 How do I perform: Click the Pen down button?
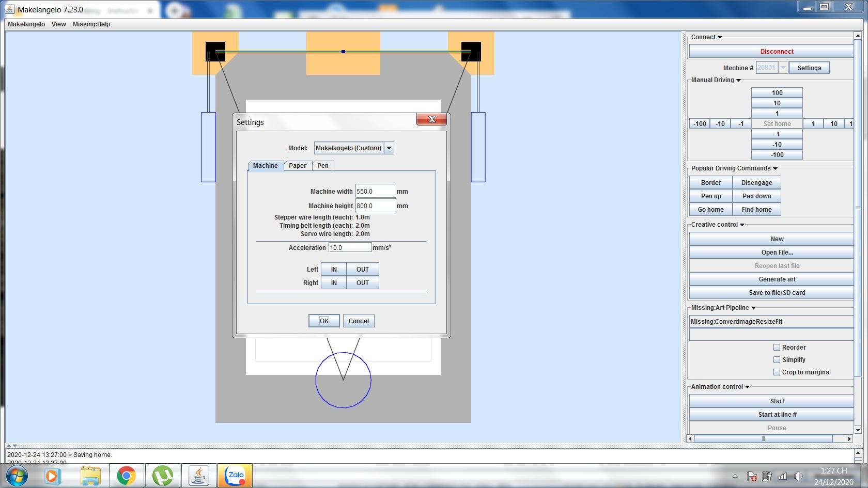[x=757, y=196]
